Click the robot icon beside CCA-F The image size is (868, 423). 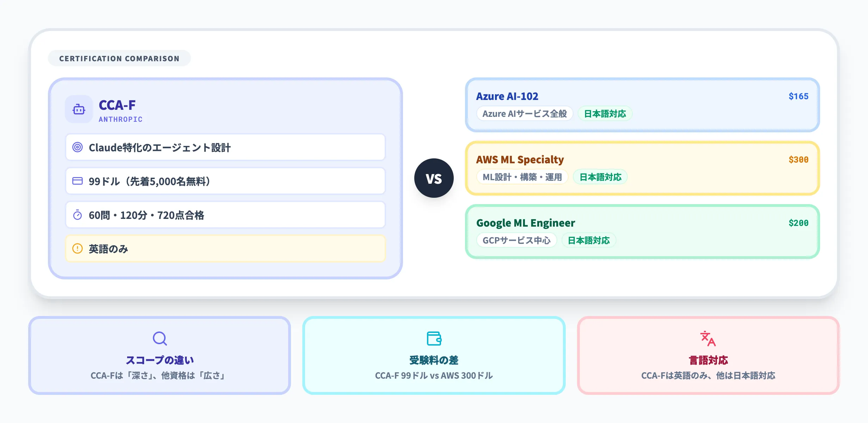point(79,109)
